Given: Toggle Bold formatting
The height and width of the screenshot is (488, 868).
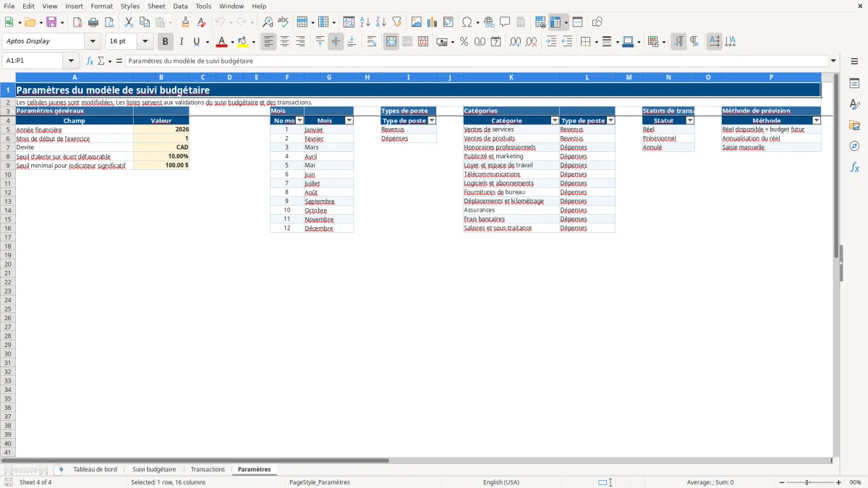Looking at the screenshot, I should [166, 42].
